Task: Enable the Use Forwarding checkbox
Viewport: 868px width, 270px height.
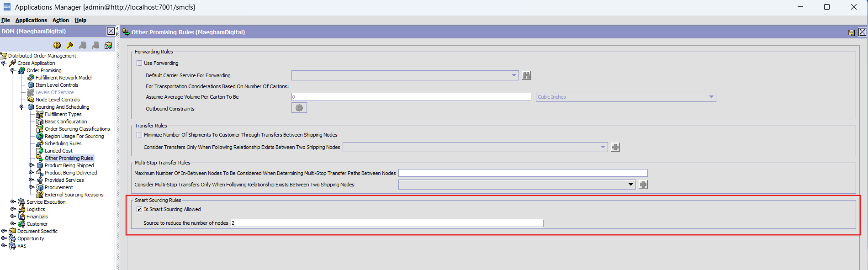Action: tap(139, 63)
